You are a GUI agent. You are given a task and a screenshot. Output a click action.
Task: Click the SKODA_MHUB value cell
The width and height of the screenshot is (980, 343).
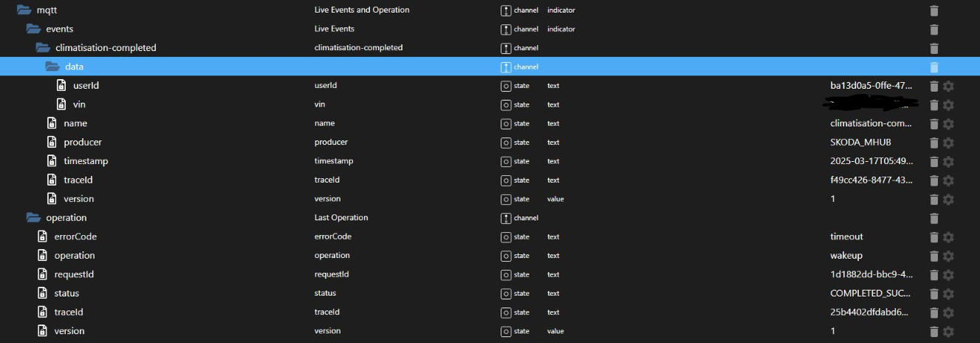tap(860, 143)
